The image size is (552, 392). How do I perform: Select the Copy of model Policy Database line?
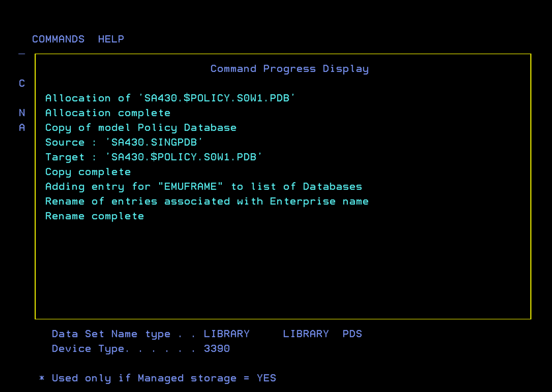coord(141,127)
